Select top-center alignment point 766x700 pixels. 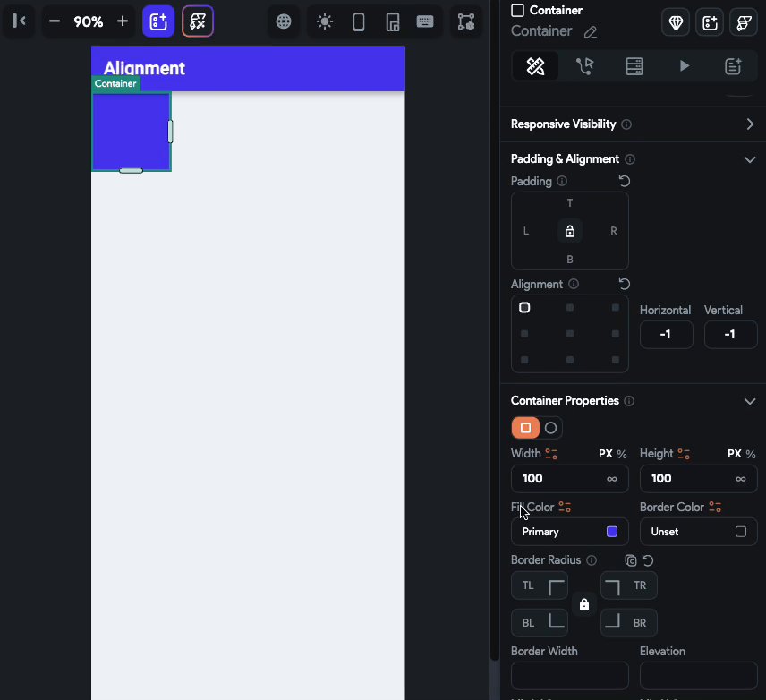(570, 307)
